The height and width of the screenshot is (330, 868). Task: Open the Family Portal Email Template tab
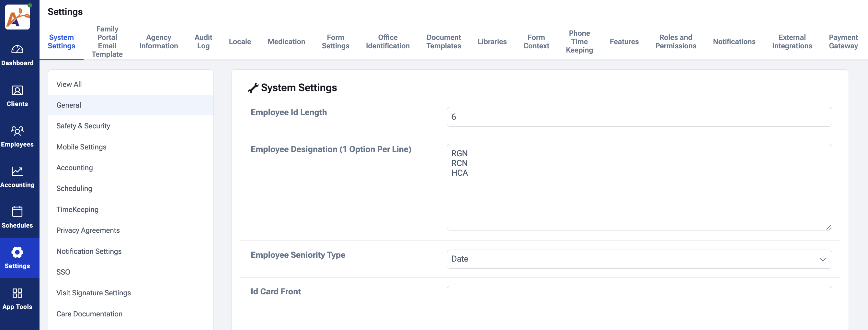tap(107, 41)
